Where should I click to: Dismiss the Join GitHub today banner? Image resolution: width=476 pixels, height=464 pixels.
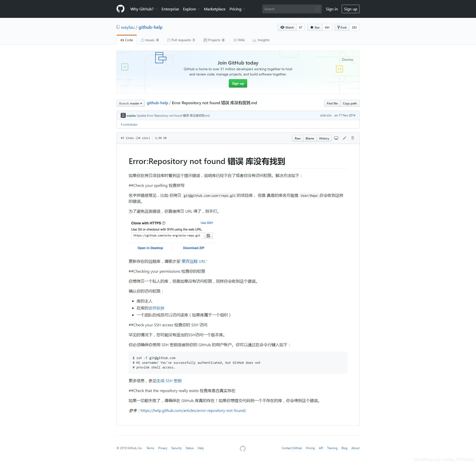pos(347,60)
